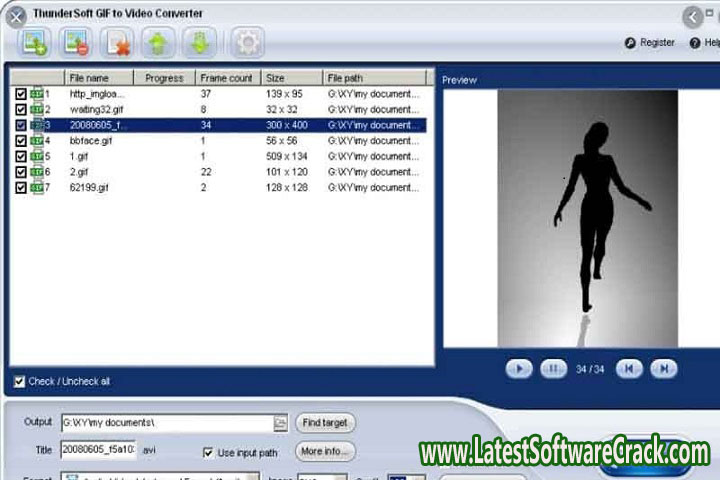The height and width of the screenshot is (480, 720).
Task: Click the More info... button
Action: [x=325, y=451]
